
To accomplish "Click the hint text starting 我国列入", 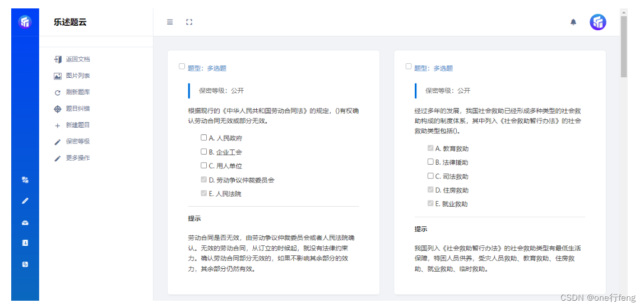I will (x=497, y=259).
